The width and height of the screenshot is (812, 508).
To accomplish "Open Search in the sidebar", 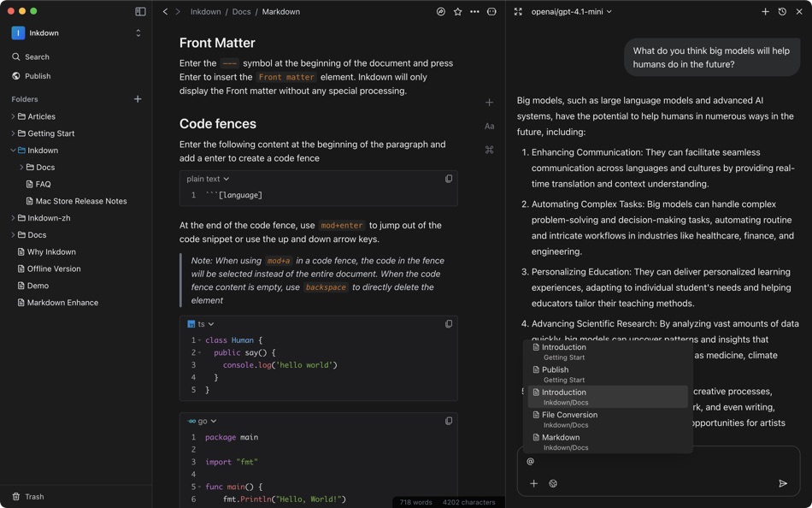I will [31, 57].
